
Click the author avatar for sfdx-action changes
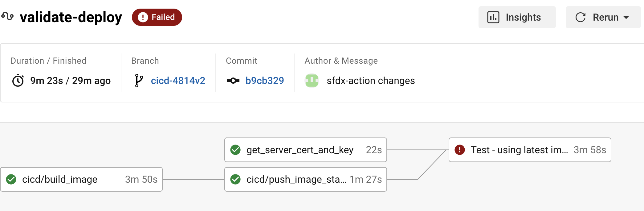pyautogui.click(x=312, y=81)
